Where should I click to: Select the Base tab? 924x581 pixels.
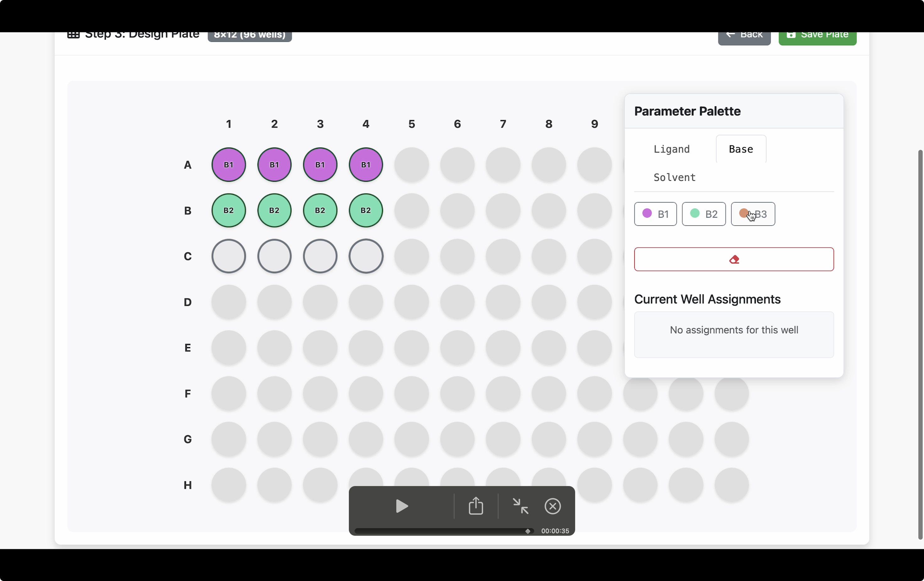click(x=740, y=149)
